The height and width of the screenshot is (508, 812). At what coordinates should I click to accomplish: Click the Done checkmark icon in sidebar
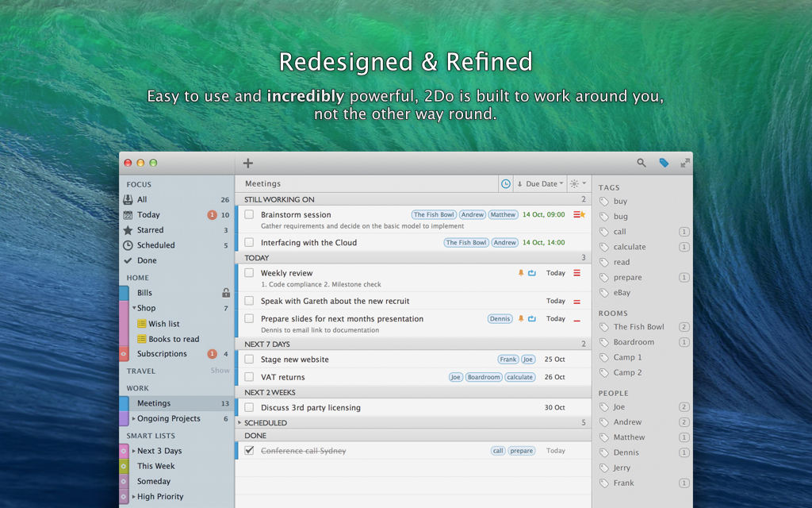coord(128,260)
